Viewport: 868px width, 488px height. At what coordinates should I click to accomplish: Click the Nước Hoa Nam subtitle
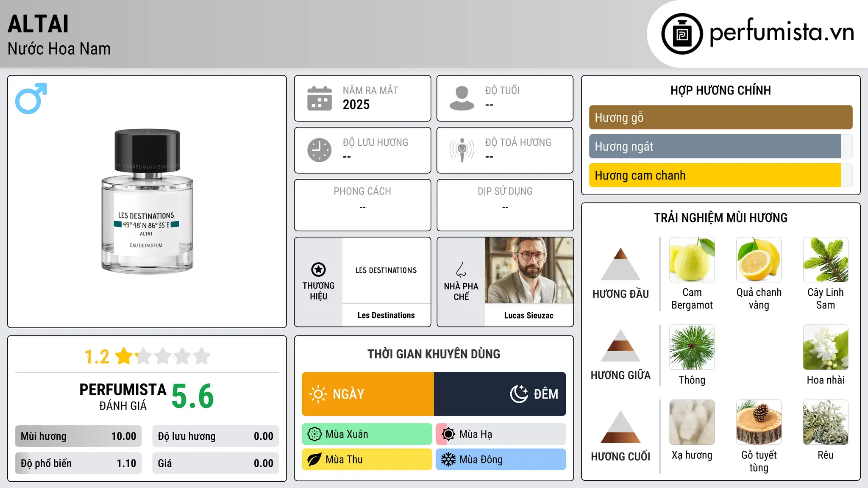59,49
